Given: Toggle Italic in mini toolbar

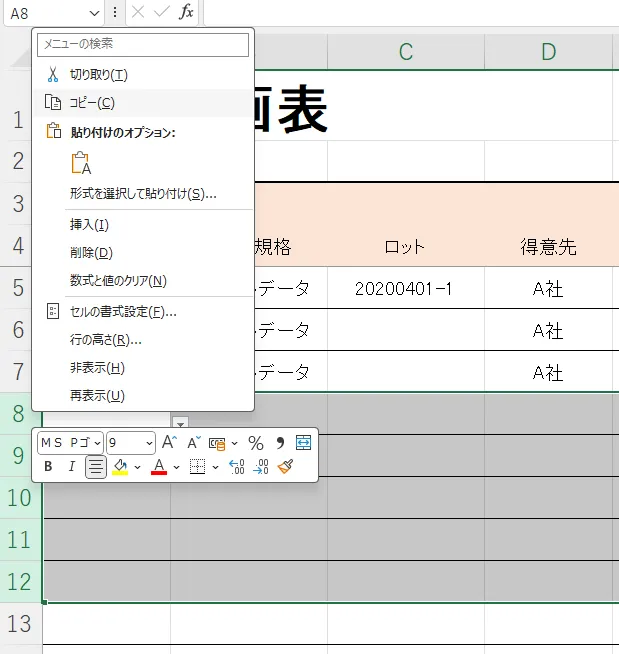Looking at the screenshot, I should 72,466.
